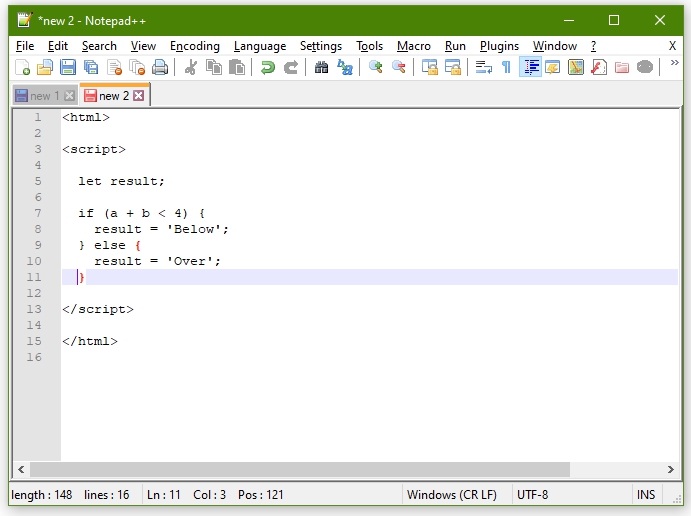Save the current document
Image resolution: width=691 pixels, height=516 pixels.
68,67
